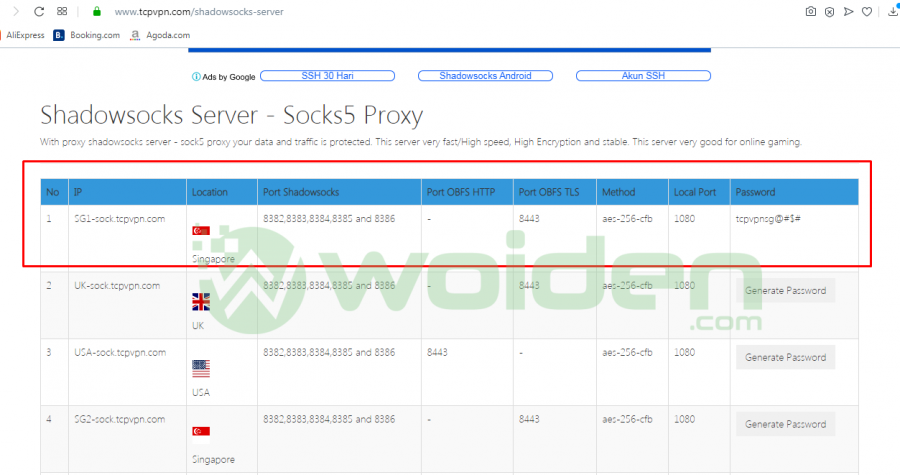This screenshot has height=475, width=900.
Task: Click the URL address field
Action: pyautogui.click(x=199, y=11)
